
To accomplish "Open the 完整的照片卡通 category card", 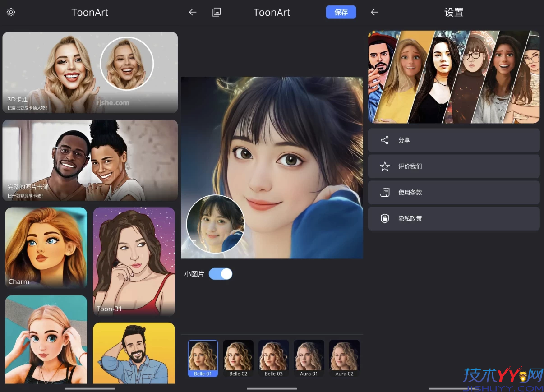I will click(90, 160).
